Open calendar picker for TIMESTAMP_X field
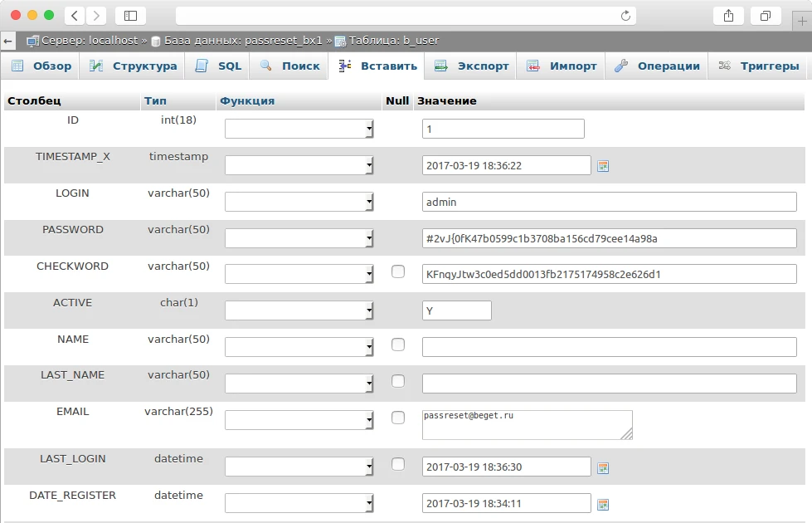 (x=603, y=166)
